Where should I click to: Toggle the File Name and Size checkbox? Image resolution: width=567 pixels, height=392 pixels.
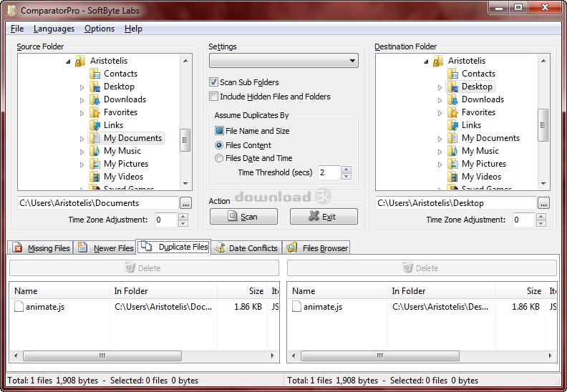tap(219, 131)
